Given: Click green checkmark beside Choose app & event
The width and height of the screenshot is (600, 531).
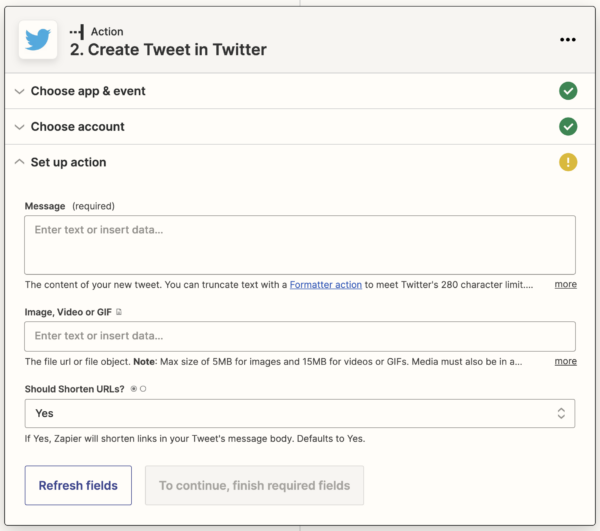Looking at the screenshot, I should [x=568, y=91].
